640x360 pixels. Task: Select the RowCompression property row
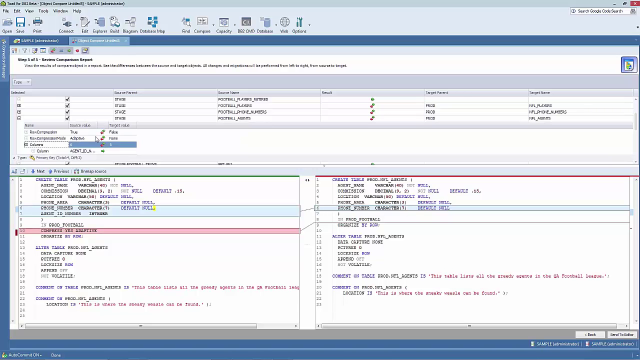80,132
